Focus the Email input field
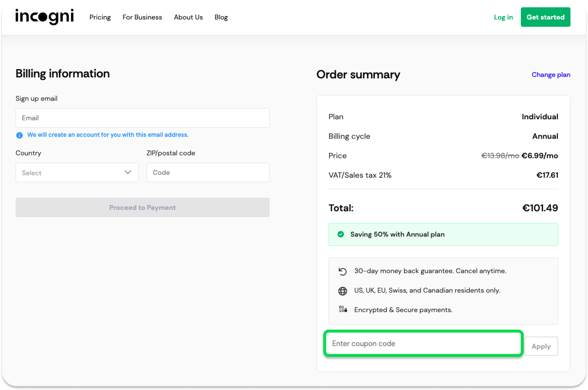Screen dimensions: 588x390 (142, 118)
